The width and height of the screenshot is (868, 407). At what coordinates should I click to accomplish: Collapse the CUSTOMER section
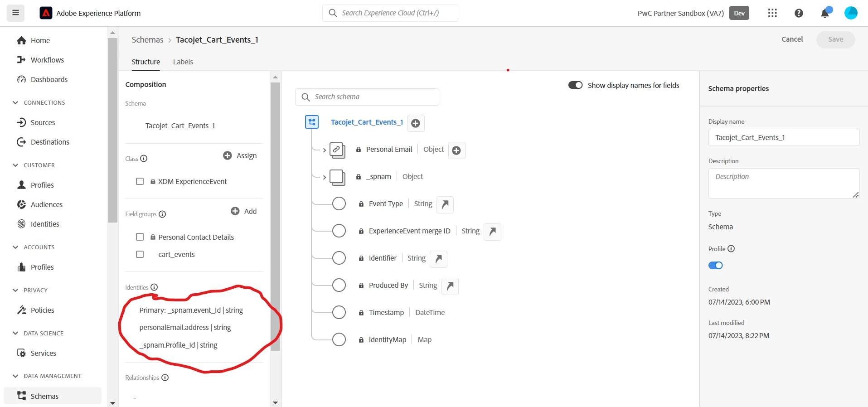15,165
